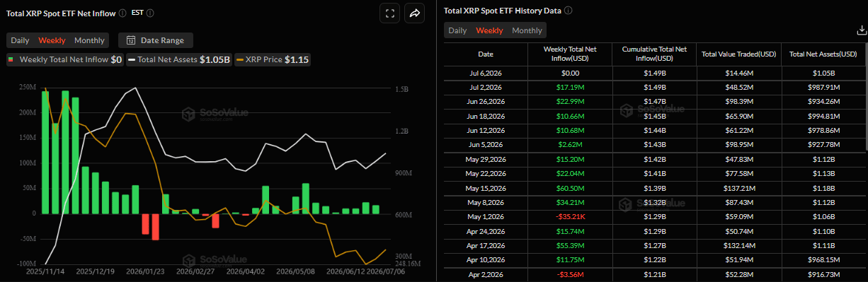Select the Monthly tab above the chart
868x282 pixels.
tap(89, 40)
